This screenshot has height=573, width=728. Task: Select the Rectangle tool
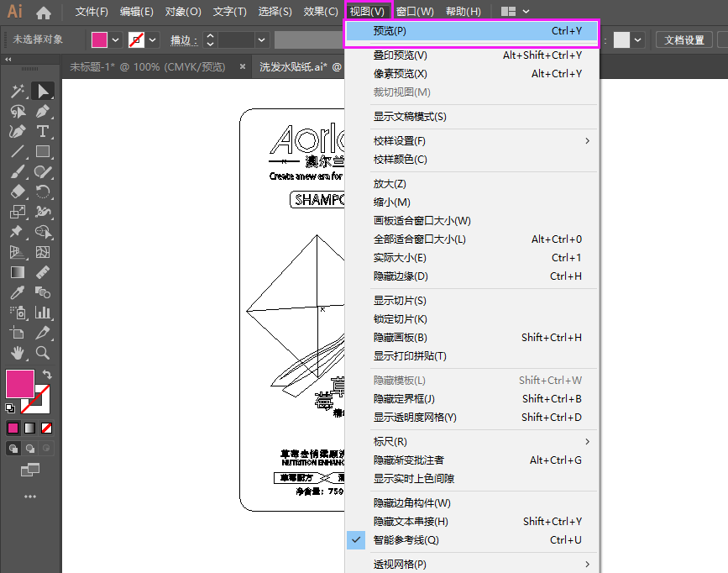[x=42, y=151]
